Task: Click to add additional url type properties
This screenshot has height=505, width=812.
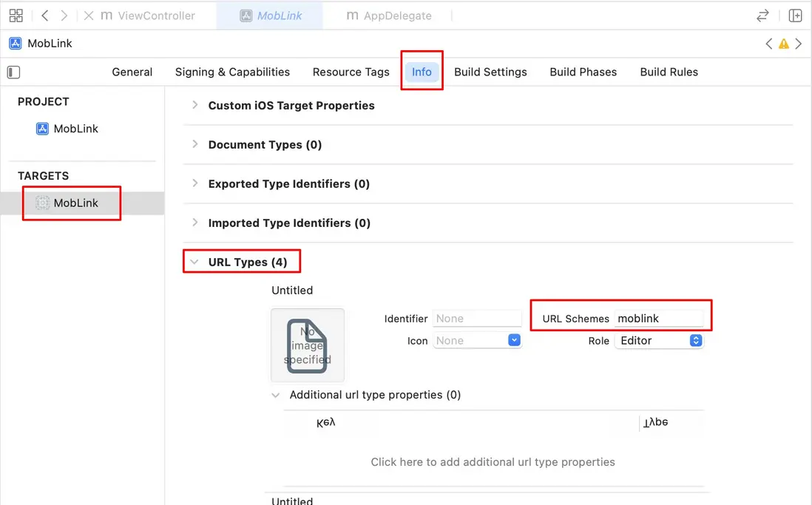Action: pyautogui.click(x=493, y=462)
